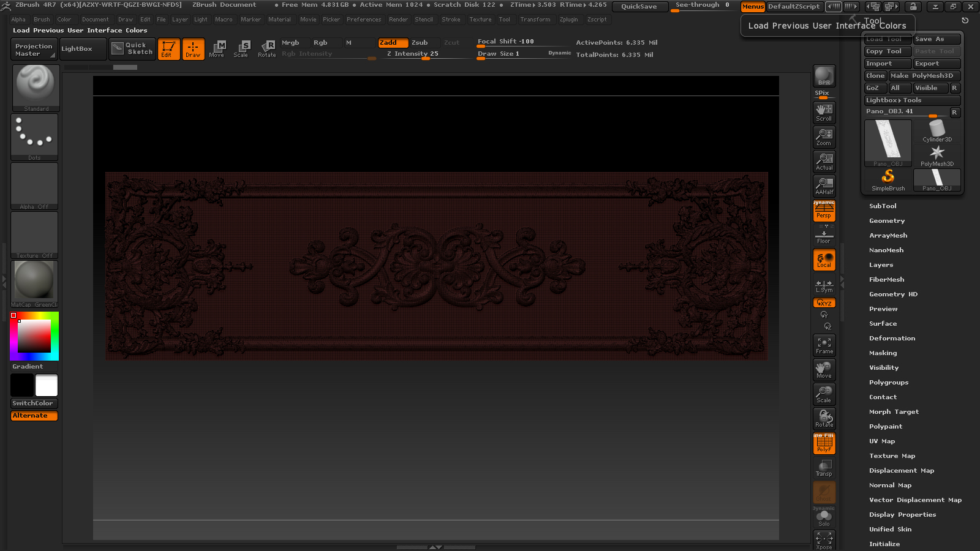
Task: Click the Export tool button
Action: click(x=937, y=64)
